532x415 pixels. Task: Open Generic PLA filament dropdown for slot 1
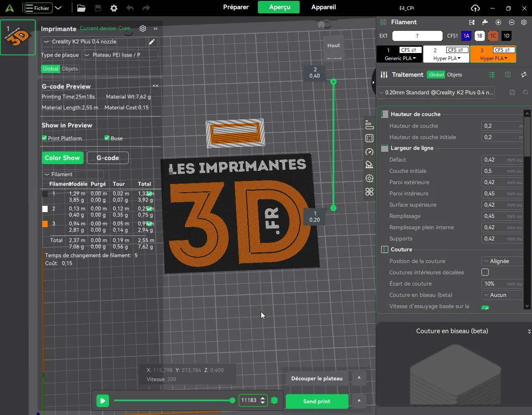pos(400,58)
